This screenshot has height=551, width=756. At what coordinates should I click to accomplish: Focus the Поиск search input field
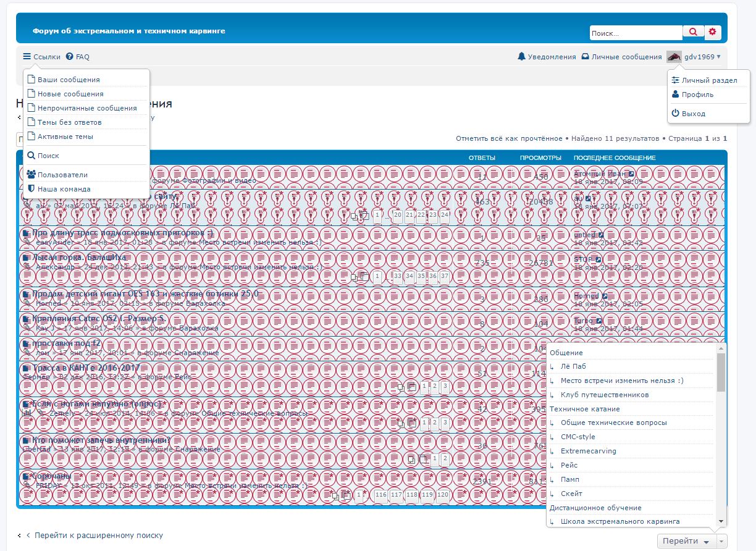[635, 33]
